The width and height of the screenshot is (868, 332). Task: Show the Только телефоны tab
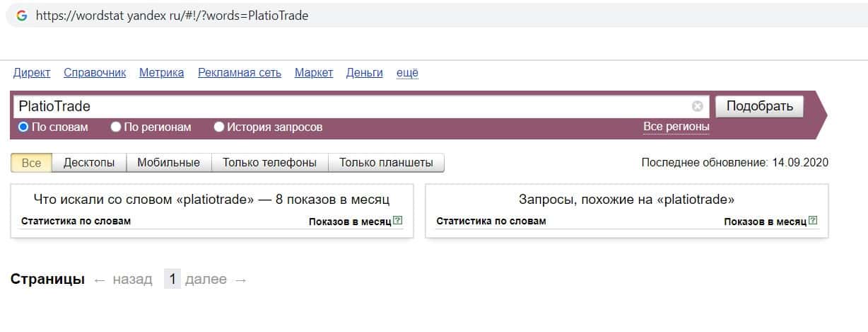coord(269,163)
